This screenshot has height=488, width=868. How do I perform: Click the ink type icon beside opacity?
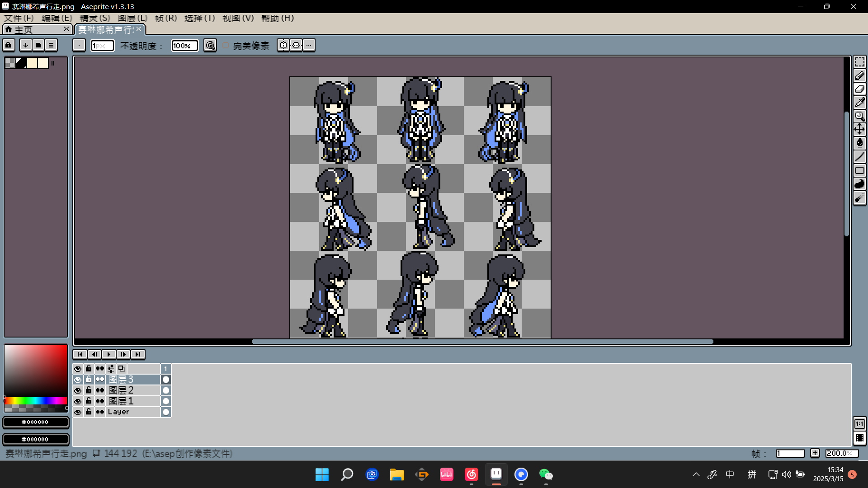[210, 45]
